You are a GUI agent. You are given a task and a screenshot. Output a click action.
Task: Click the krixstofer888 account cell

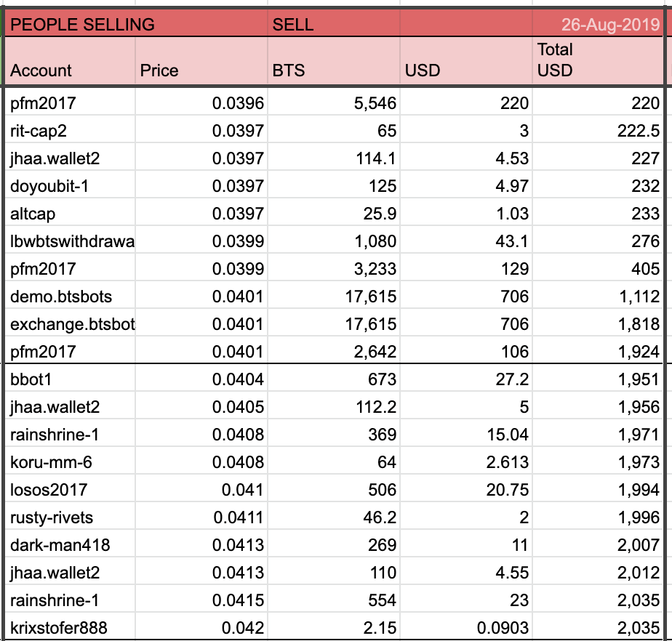click(58, 628)
